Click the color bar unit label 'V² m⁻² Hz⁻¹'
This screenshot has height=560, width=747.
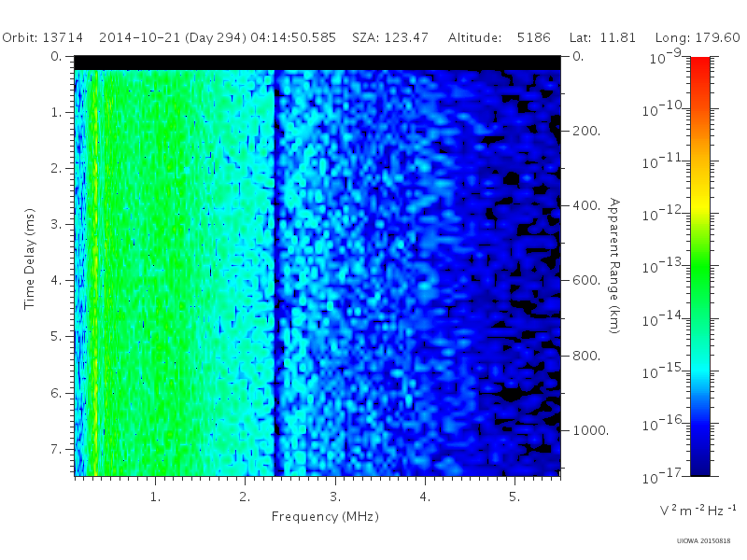coord(698,511)
